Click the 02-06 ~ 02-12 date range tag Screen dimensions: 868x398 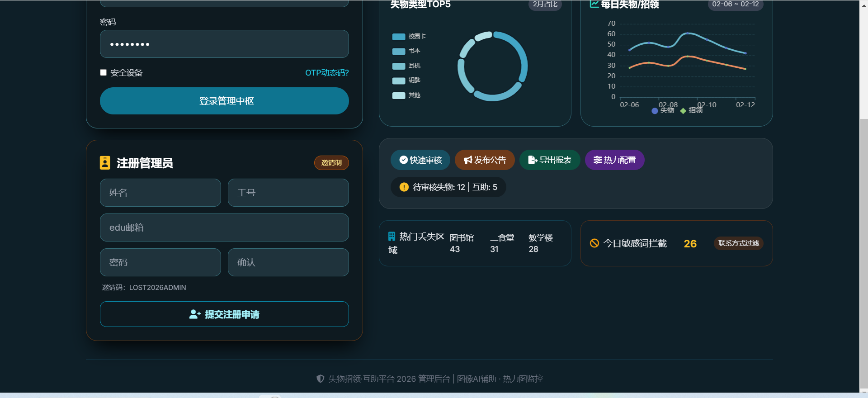[736, 5]
